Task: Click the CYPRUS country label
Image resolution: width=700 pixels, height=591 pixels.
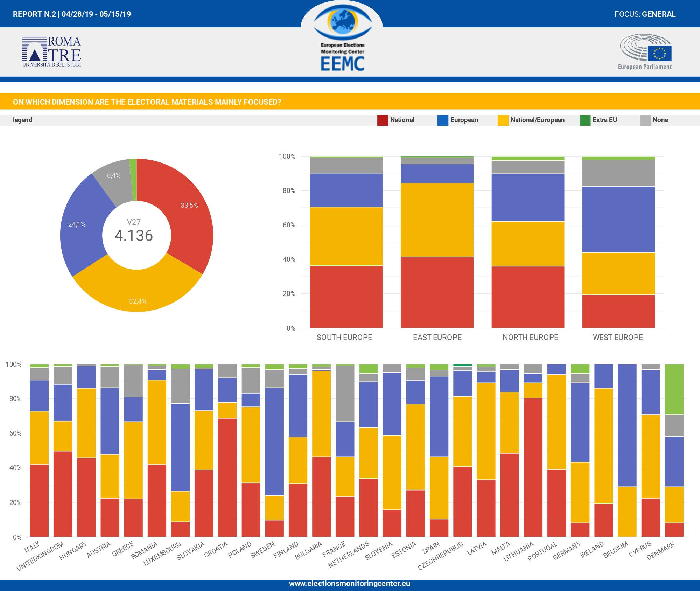Action: [x=640, y=549]
